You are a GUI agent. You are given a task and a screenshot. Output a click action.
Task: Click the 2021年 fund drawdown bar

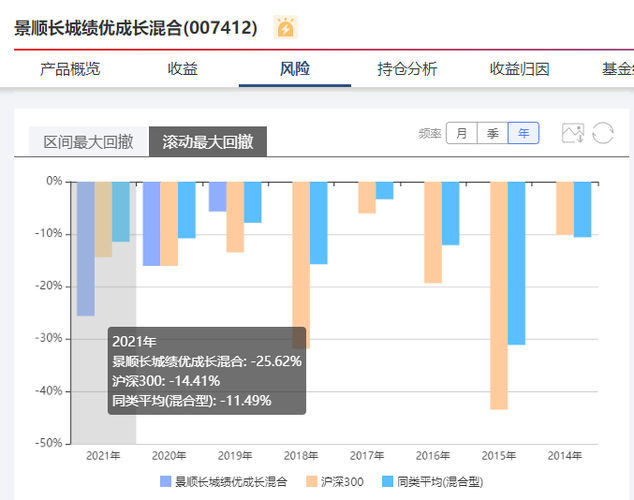[86, 249]
